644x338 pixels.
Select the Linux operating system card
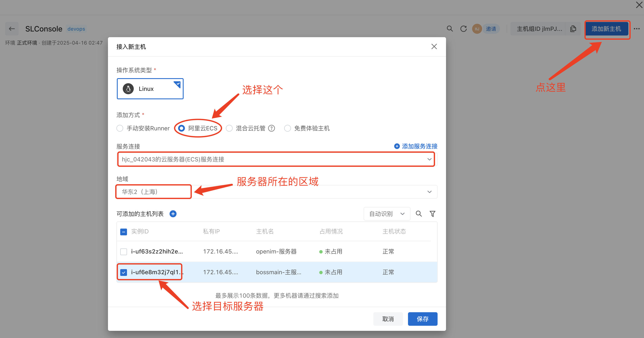(x=150, y=89)
